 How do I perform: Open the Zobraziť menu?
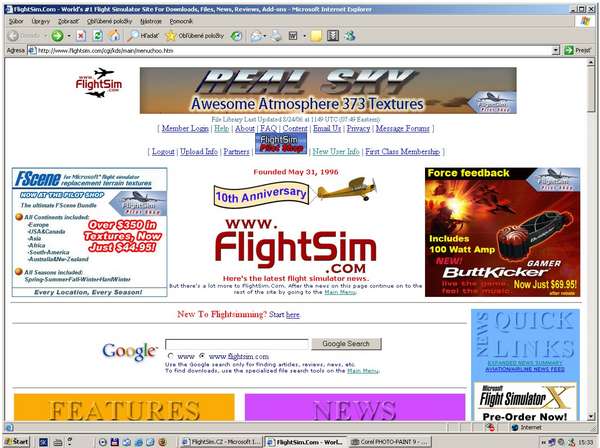pyautogui.click(x=68, y=21)
